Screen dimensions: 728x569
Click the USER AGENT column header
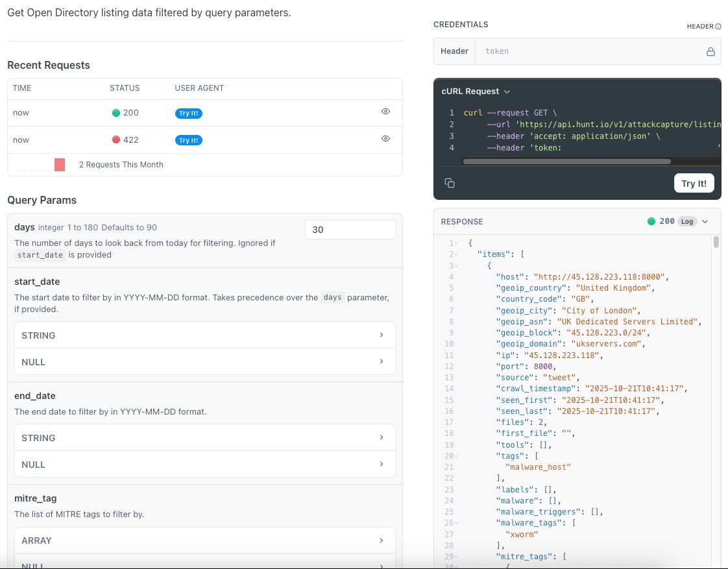tap(199, 88)
